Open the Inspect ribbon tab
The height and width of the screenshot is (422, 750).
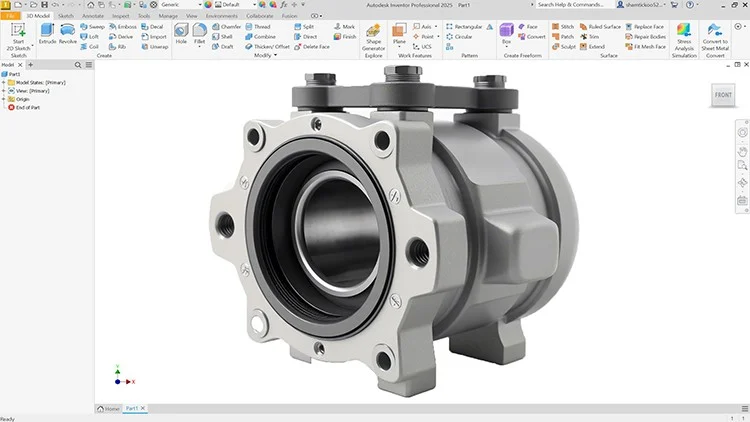coord(120,16)
